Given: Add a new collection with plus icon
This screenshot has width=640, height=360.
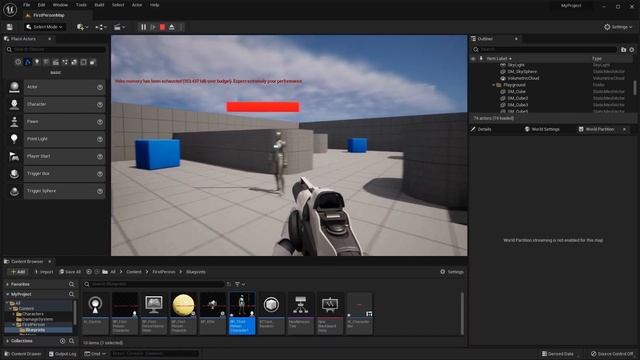Looking at the screenshot, I should 62,341.
